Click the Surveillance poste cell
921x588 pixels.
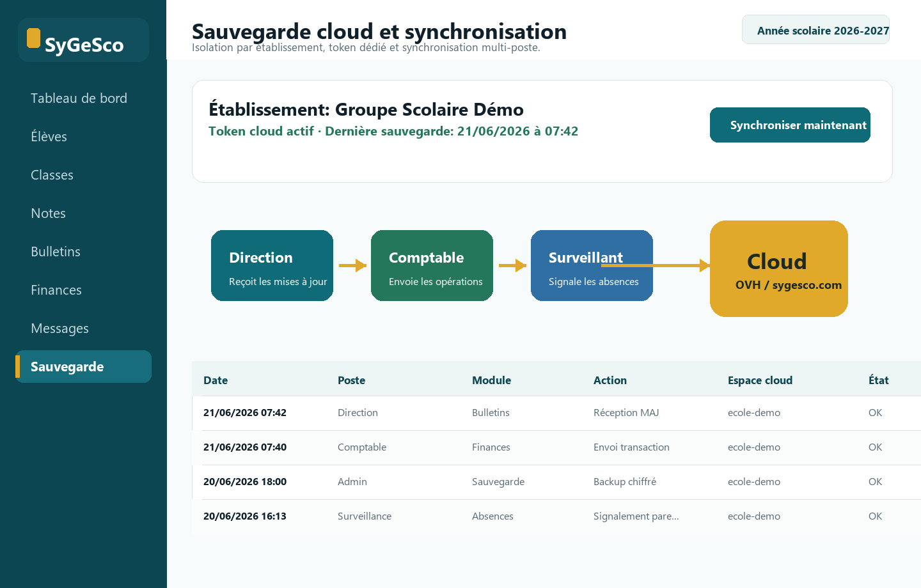pos(365,516)
